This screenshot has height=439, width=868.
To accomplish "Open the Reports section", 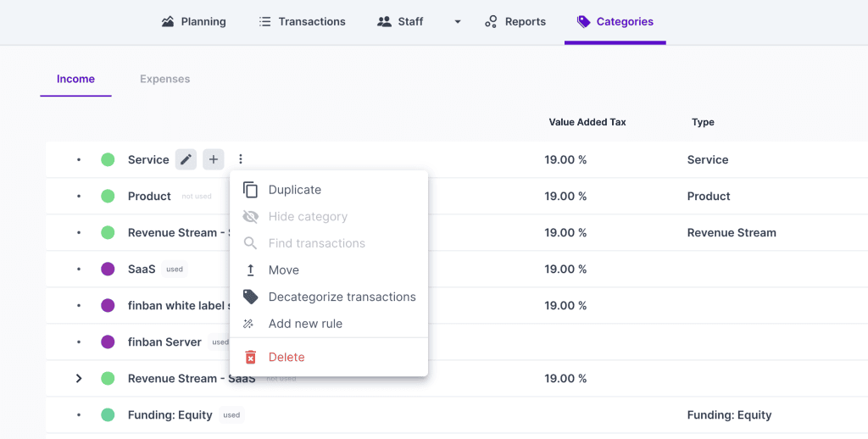I will point(515,22).
